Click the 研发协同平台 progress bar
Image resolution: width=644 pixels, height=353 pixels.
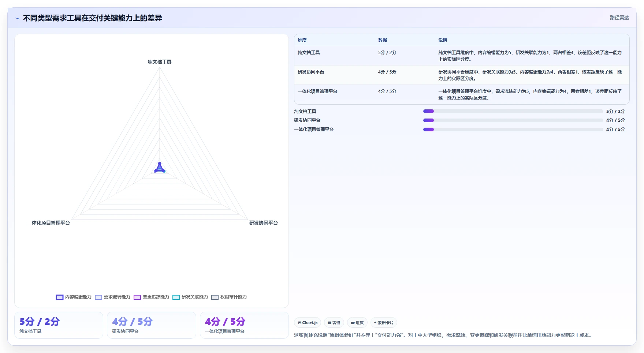tap(513, 120)
